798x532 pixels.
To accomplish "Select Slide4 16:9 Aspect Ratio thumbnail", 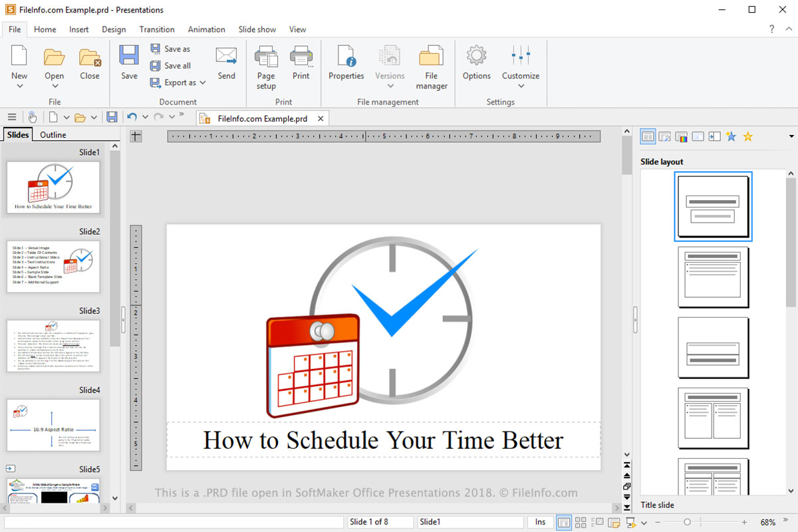I will point(53,425).
